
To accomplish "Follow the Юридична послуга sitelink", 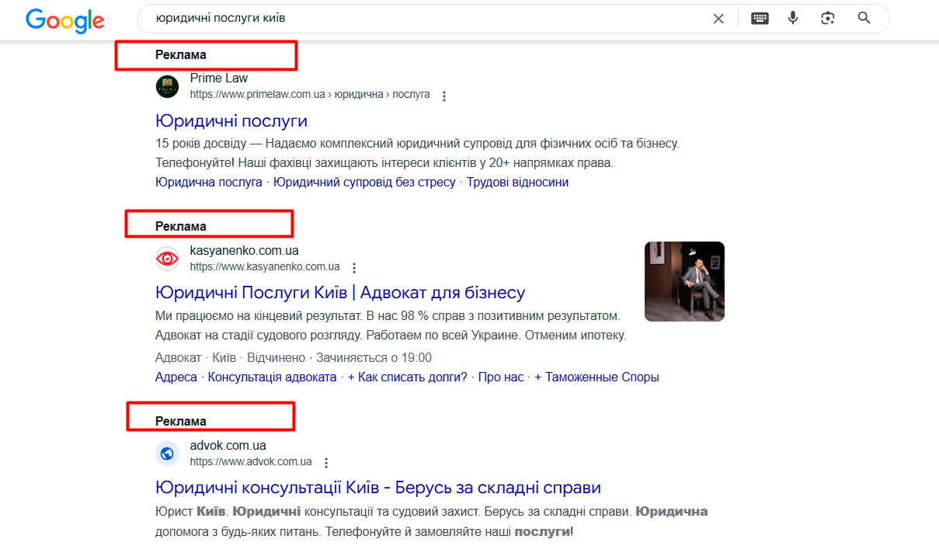I will [209, 183].
